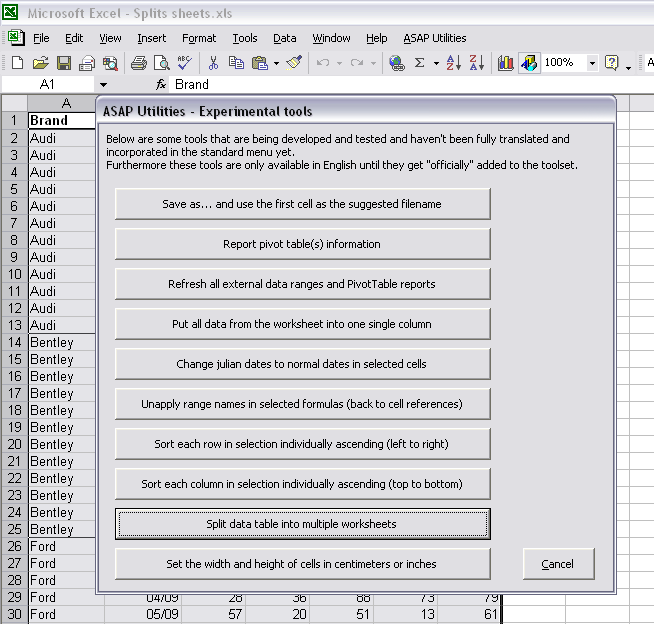Image resolution: width=654 pixels, height=624 pixels.
Task: Click the Save floppy disk icon
Action: pyautogui.click(x=63, y=63)
